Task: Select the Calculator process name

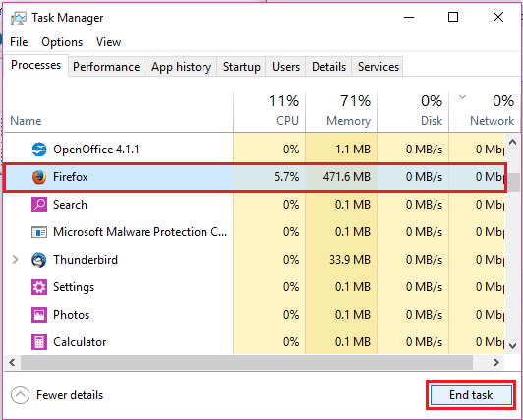Action: coord(80,342)
